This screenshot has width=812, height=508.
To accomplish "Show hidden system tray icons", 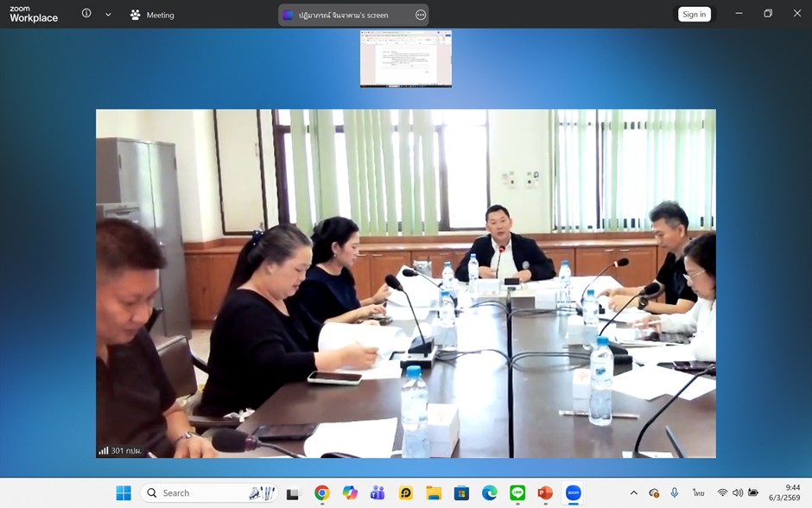I will click(634, 492).
